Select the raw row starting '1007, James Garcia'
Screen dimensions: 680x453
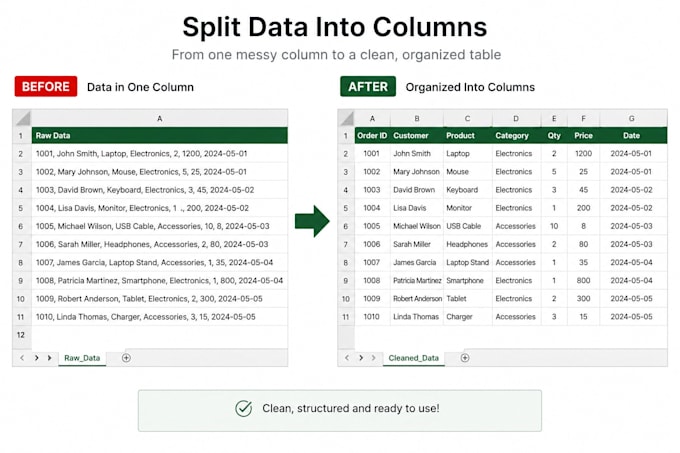coord(160,263)
